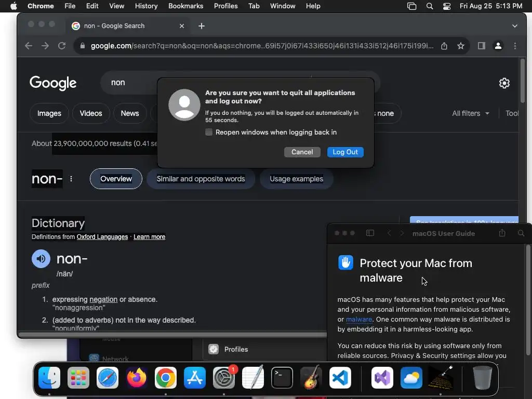Open the Chrome profile avatar
Viewport: 532px width, 399px height.
(498, 46)
